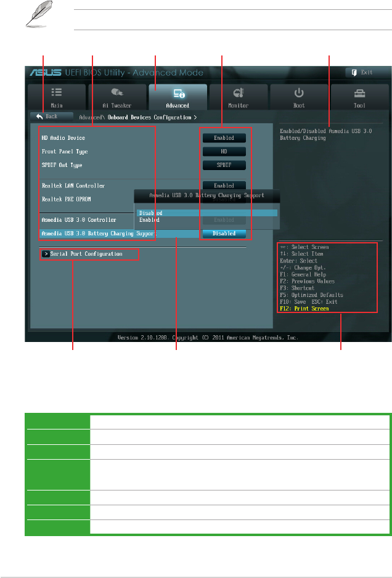Screen dimensions: 392x578
Task: Click the Serial Port Configuration arrow icon
Action: tap(46, 254)
